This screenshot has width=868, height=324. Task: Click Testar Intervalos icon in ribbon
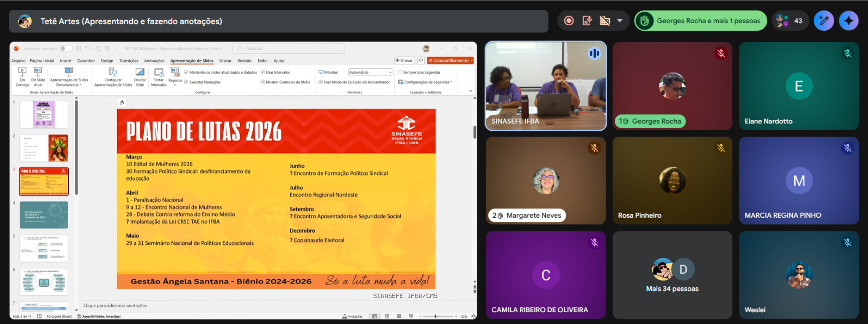[159, 73]
